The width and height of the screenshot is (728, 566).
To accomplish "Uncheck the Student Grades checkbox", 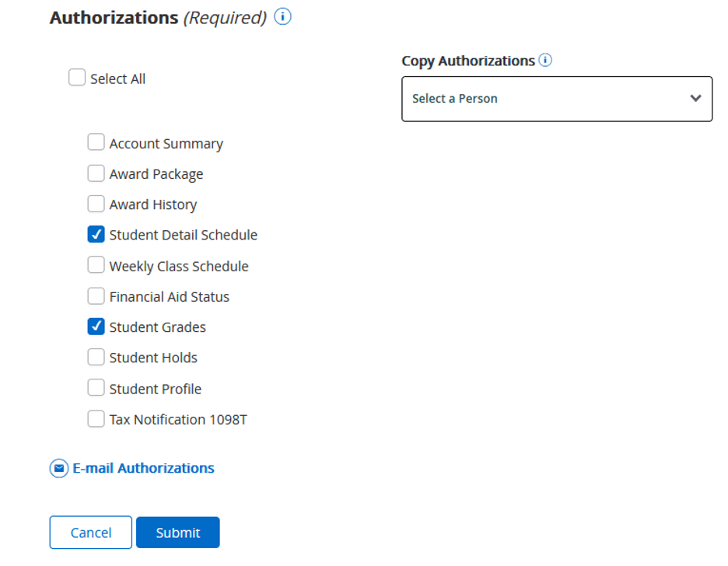I will tap(96, 327).
